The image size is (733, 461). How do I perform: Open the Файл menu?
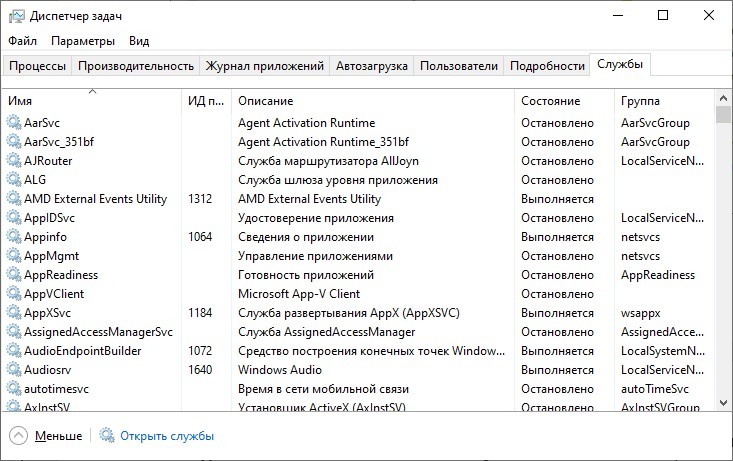[22, 41]
